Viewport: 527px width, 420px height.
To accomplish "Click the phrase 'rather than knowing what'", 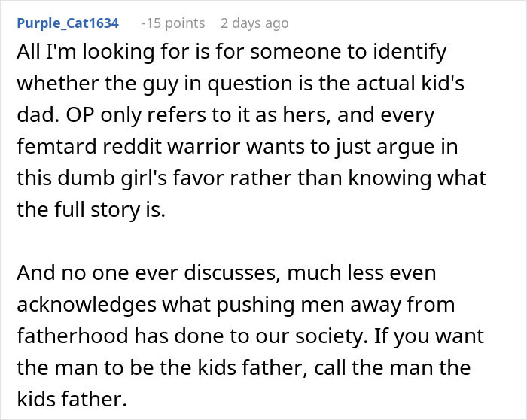I will pyautogui.click(x=358, y=178).
